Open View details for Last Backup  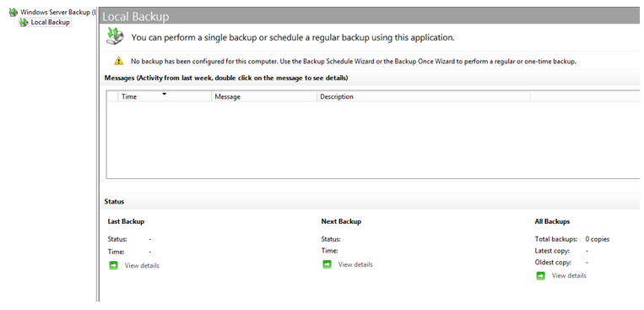pos(142,265)
